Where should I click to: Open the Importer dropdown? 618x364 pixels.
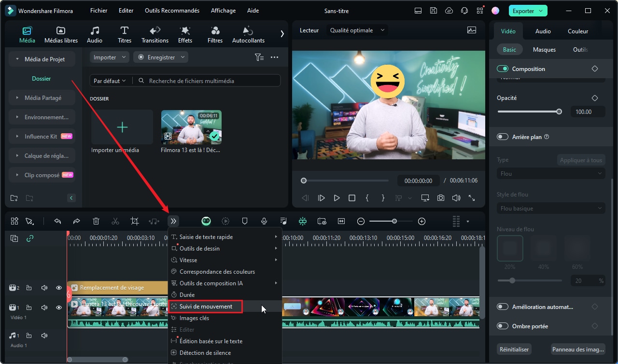pyautogui.click(x=110, y=57)
